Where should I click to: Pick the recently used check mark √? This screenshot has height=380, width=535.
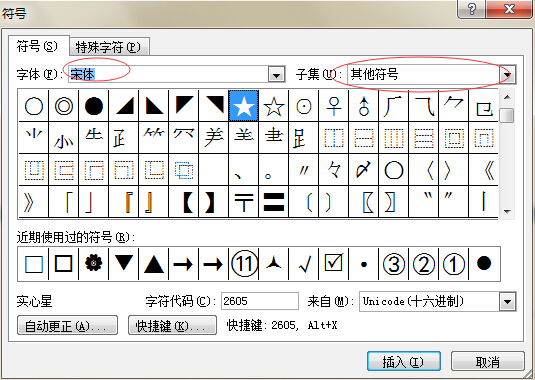(x=304, y=264)
